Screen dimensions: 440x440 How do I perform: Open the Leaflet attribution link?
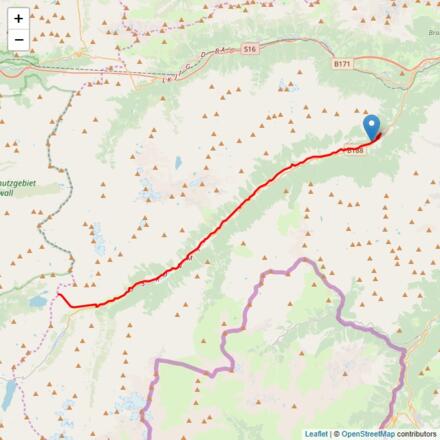[x=316, y=434]
